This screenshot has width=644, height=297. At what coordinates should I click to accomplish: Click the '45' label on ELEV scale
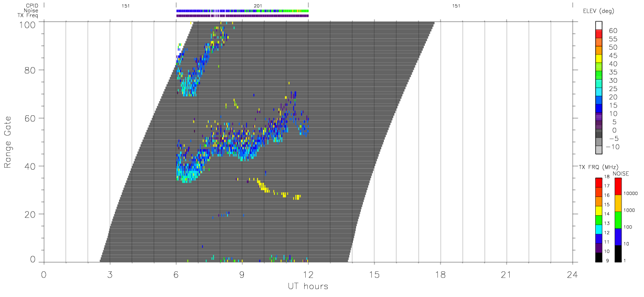pos(613,56)
